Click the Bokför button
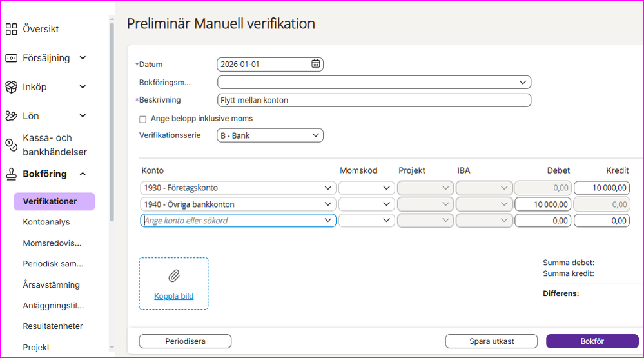Screen dimensions: 644x358 pos(592,341)
